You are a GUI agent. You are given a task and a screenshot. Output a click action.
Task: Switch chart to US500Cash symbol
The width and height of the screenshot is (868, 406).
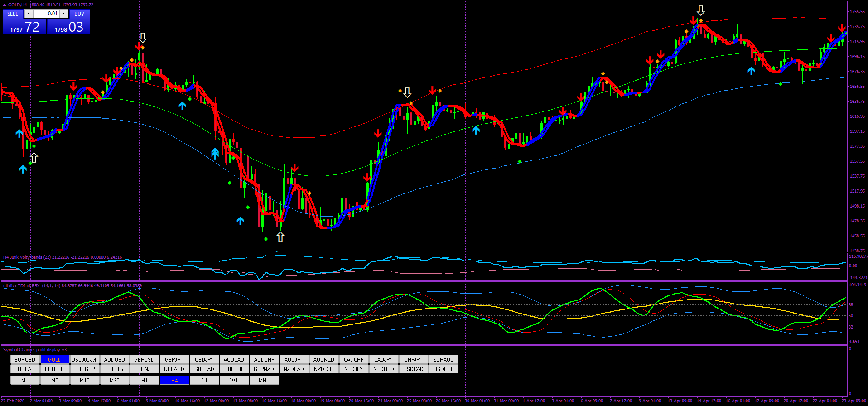tap(85, 360)
